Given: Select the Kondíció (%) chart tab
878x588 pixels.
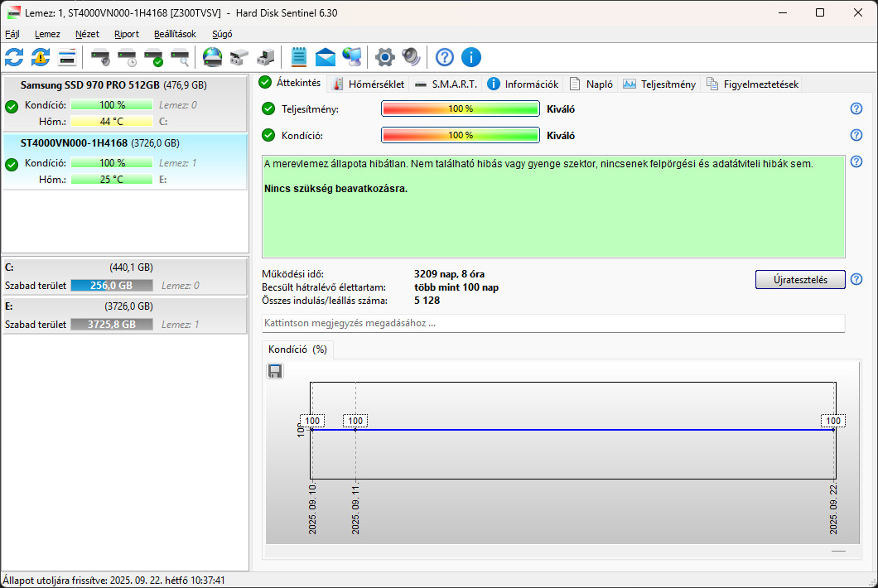Looking at the screenshot, I should [297, 349].
